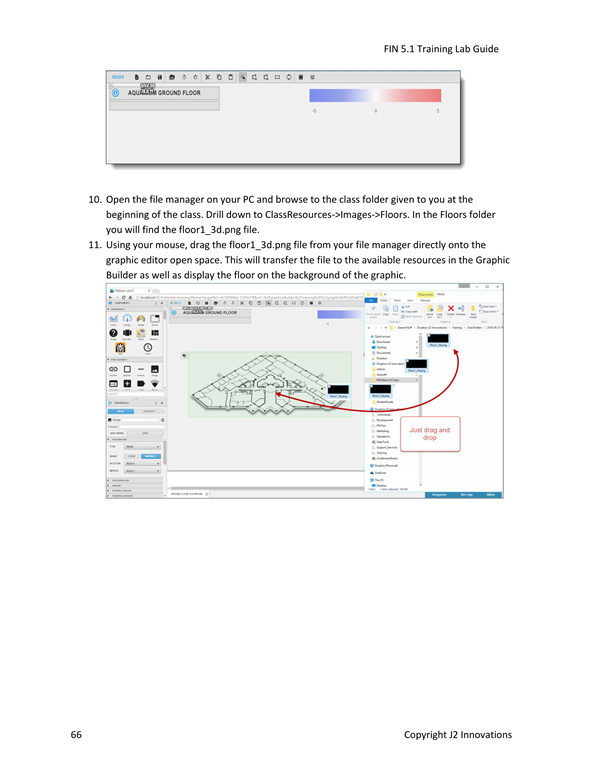Image resolution: width=600 pixels, height=776 pixels.
Task: Toggle the lock icon beside the Image name field
Action: [162, 420]
